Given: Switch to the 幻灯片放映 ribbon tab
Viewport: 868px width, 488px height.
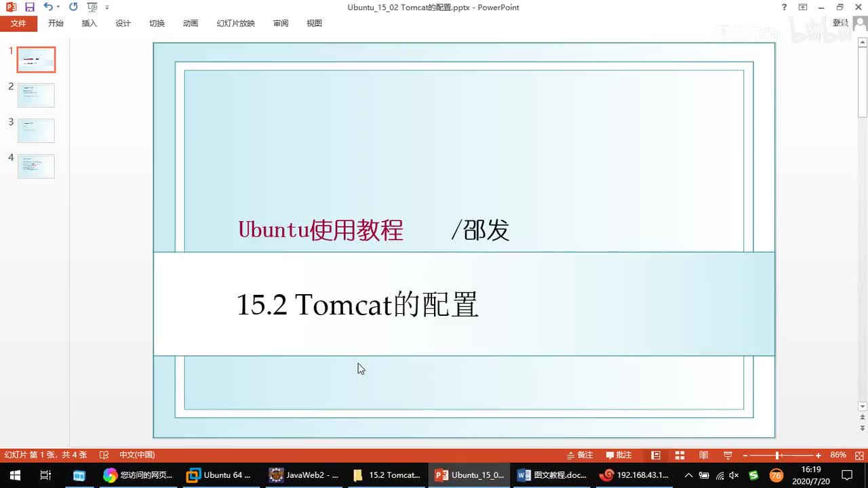Looking at the screenshot, I should 235,23.
